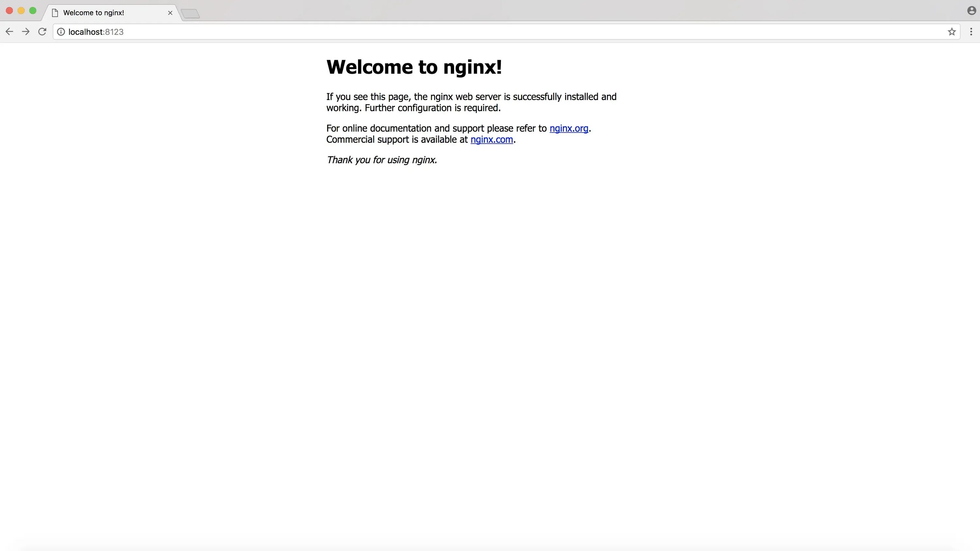Open a new tab
The image size is (980, 551).
point(190,14)
